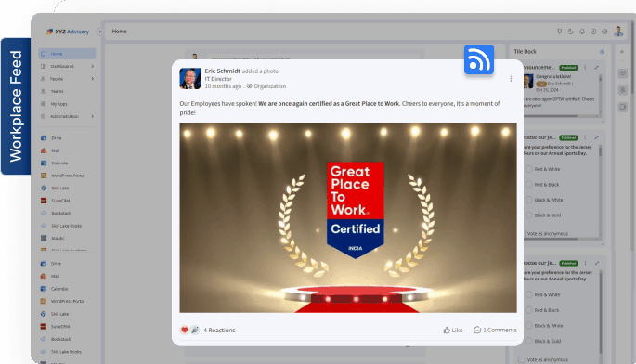This screenshot has height=364, width=636.
Task: Select Red & Black in the first poll tile
Action: pyautogui.click(x=529, y=184)
